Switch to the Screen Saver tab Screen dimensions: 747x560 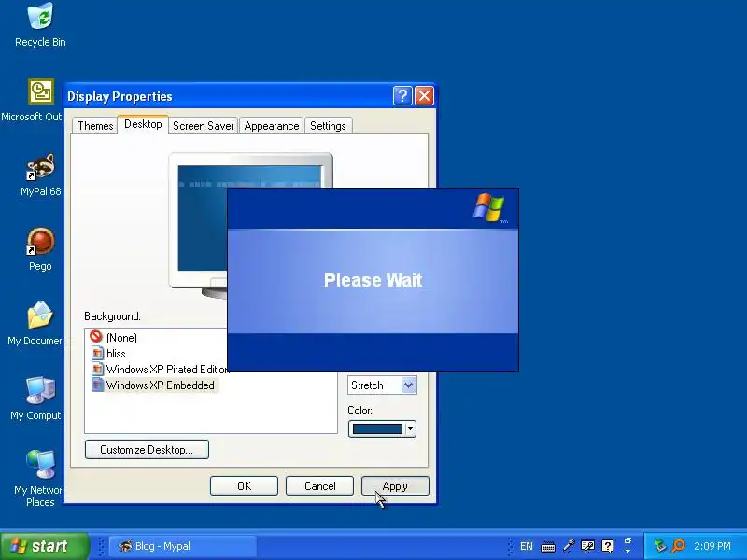pos(203,126)
